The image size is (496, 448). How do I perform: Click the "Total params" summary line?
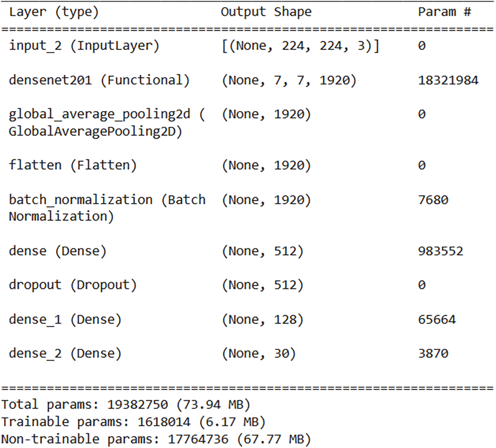(126, 405)
